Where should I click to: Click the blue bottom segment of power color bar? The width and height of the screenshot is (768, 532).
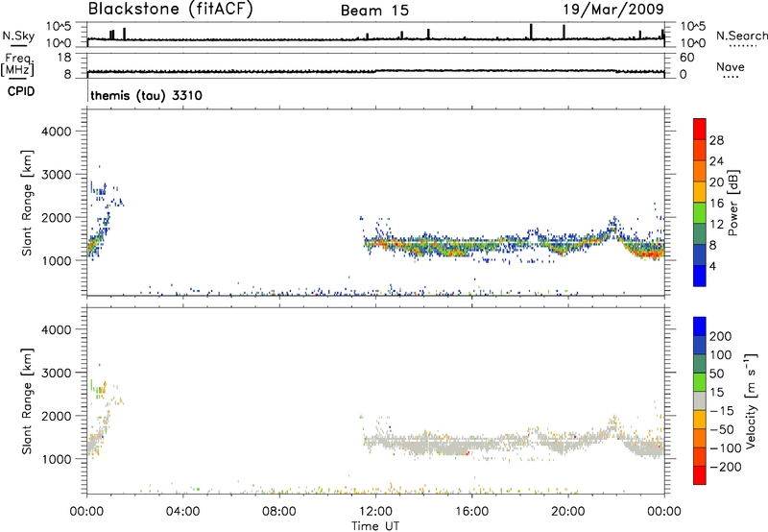click(x=700, y=276)
